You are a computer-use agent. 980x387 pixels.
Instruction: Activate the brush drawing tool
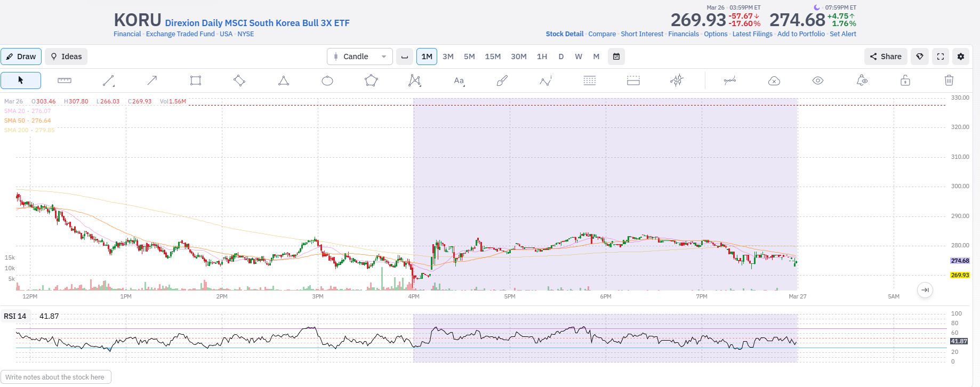tap(502, 80)
